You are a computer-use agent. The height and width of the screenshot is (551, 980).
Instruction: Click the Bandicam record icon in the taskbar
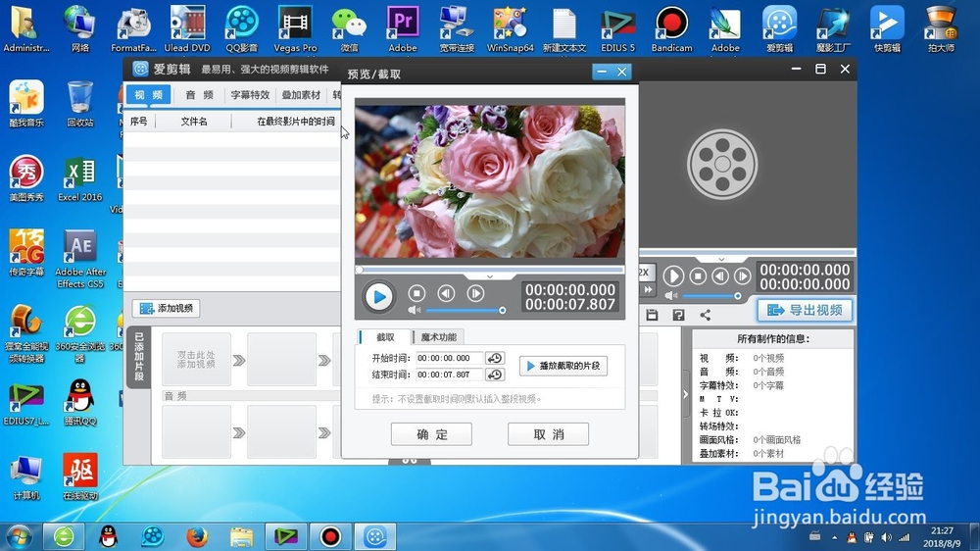click(x=330, y=536)
